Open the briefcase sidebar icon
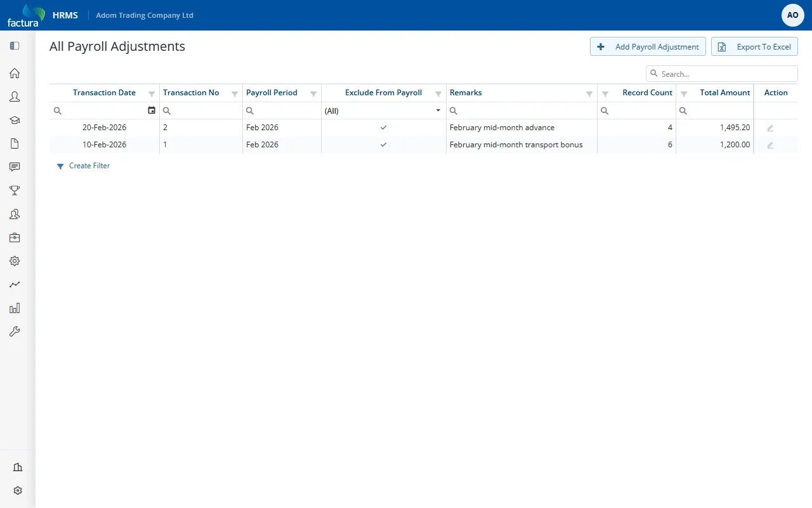 tap(15, 237)
